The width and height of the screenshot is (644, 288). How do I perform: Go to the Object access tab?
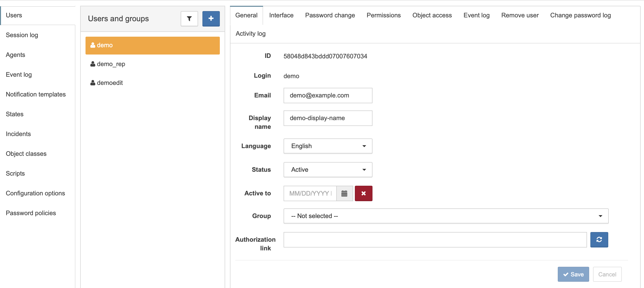[432, 15]
